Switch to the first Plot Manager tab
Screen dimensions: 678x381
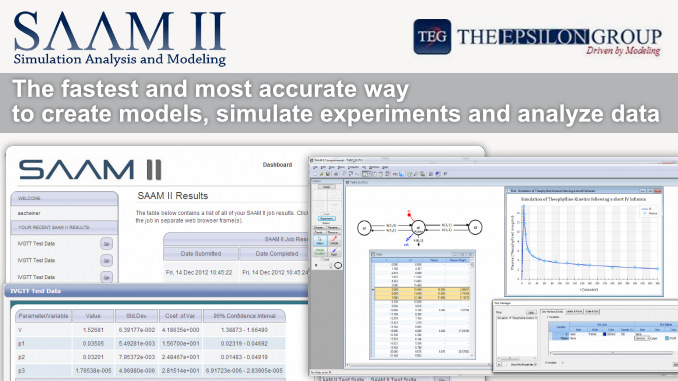click(552, 311)
